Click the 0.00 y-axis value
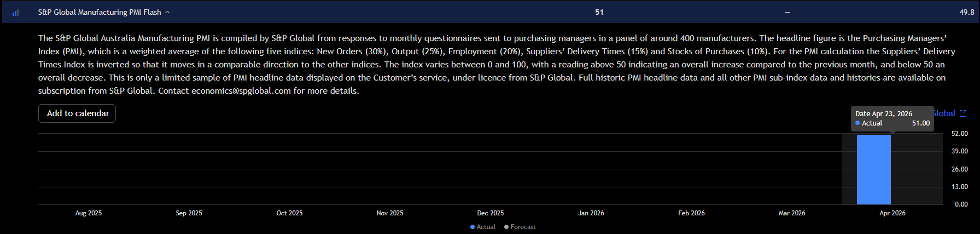The image size is (980, 234). 961,204
